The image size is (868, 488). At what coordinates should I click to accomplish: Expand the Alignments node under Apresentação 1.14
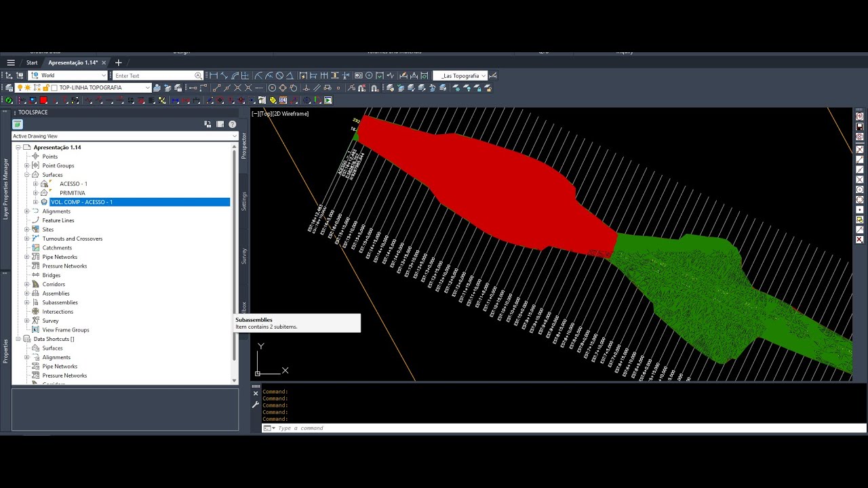pos(27,211)
